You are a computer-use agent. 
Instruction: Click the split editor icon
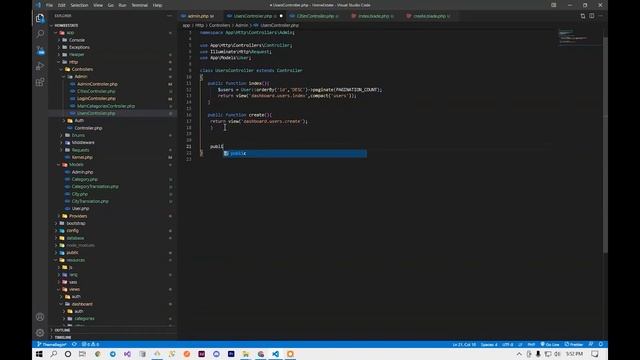pyautogui.click(x=591, y=16)
